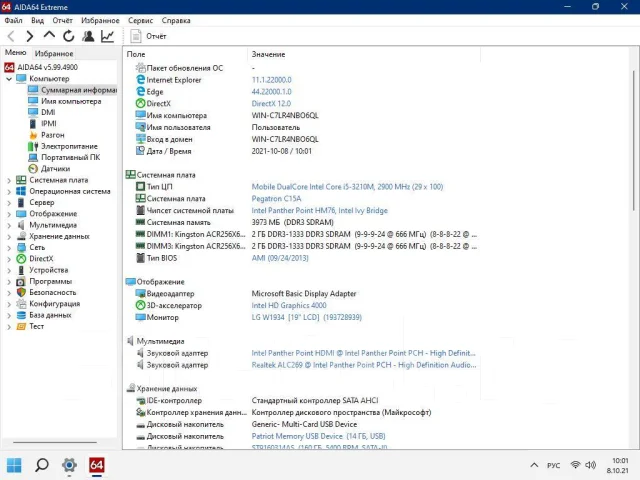Image resolution: width=640 pixels, height=480 pixels.
Task: Open the Internet Explorer version link 11.1.22000.0
Action: click(x=271, y=80)
